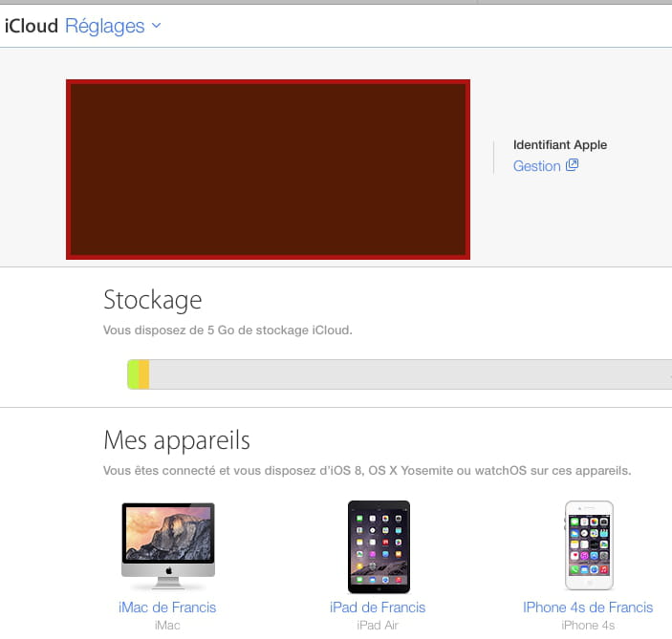The height and width of the screenshot is (639, 672).
Task: Open iPhone 4s de Francis details
Action: pos(588,607)
